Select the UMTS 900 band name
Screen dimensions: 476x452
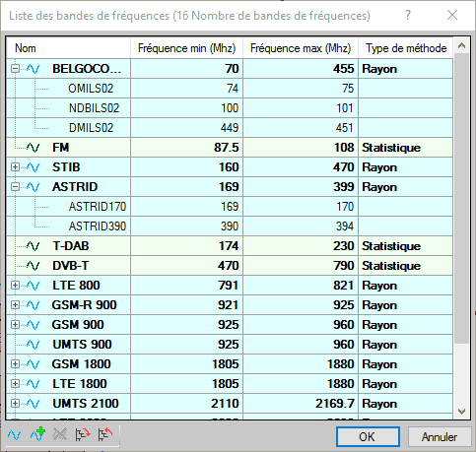[82, 345]
